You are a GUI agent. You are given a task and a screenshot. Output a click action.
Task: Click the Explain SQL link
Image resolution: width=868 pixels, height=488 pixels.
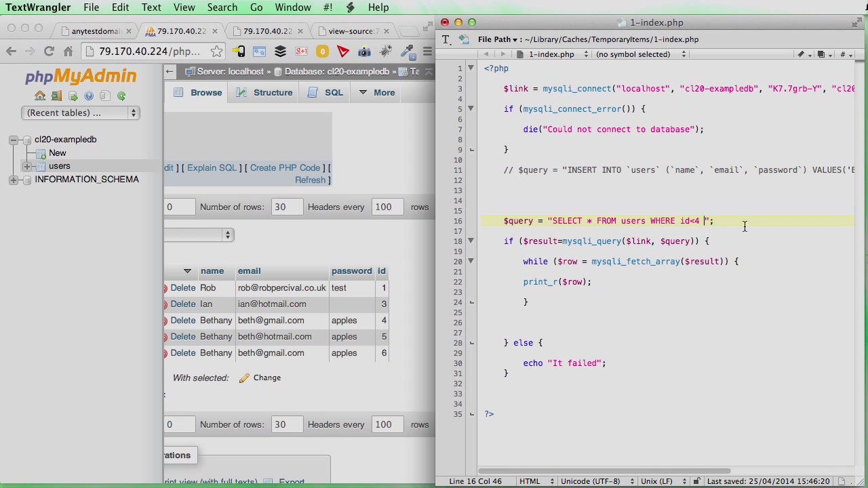212,168
